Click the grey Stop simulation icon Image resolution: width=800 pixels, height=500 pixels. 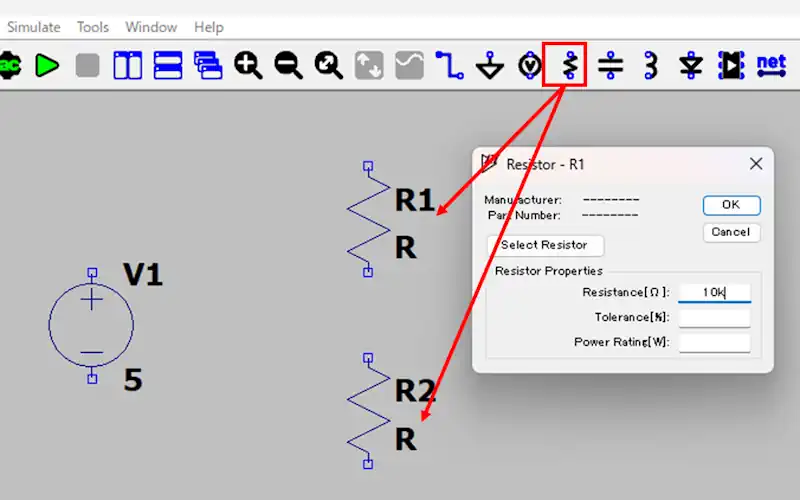coord(87,66)
